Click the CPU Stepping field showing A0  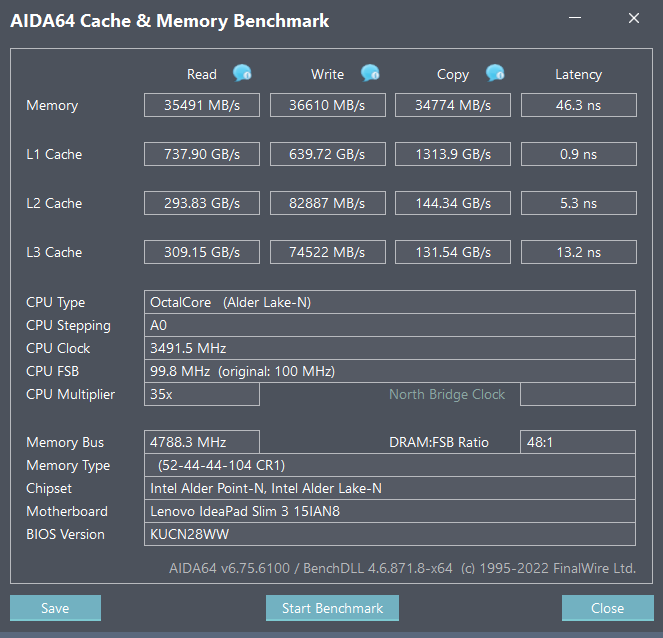(x=390, y=325)
